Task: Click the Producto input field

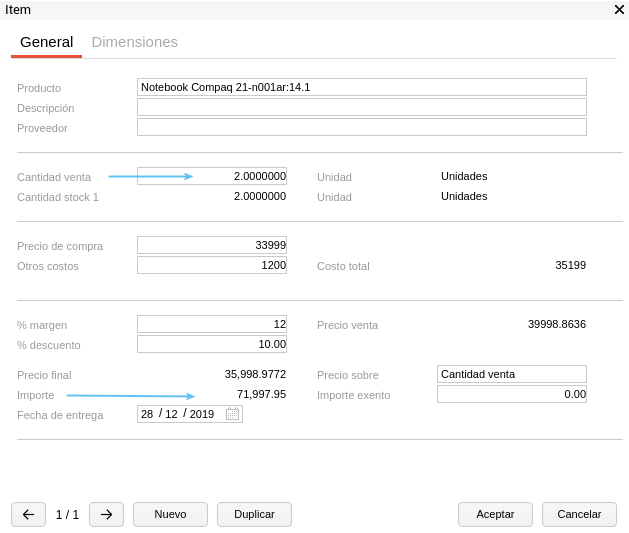Action: (361, 87)
